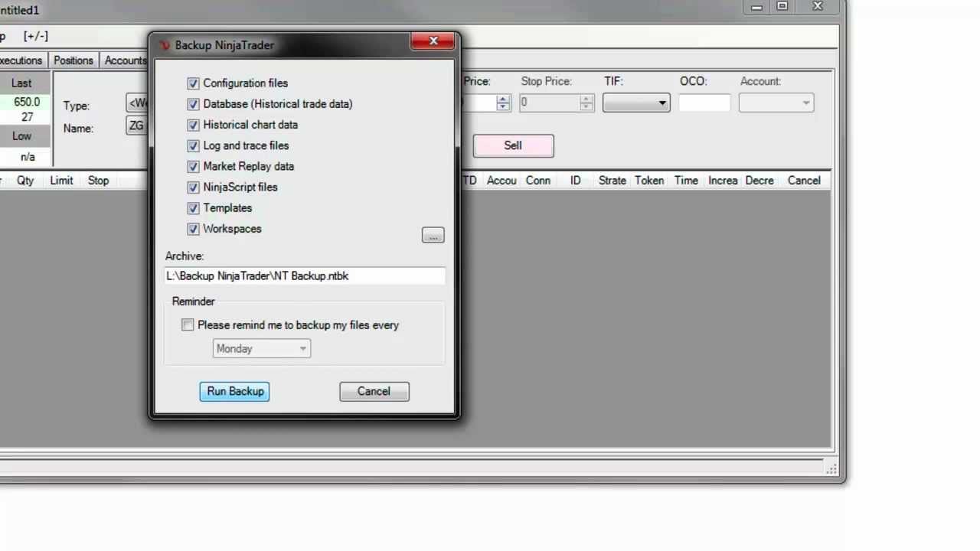Click the [+/-] menu item
The width and height of the screenshot is (980, 551).
35,36
